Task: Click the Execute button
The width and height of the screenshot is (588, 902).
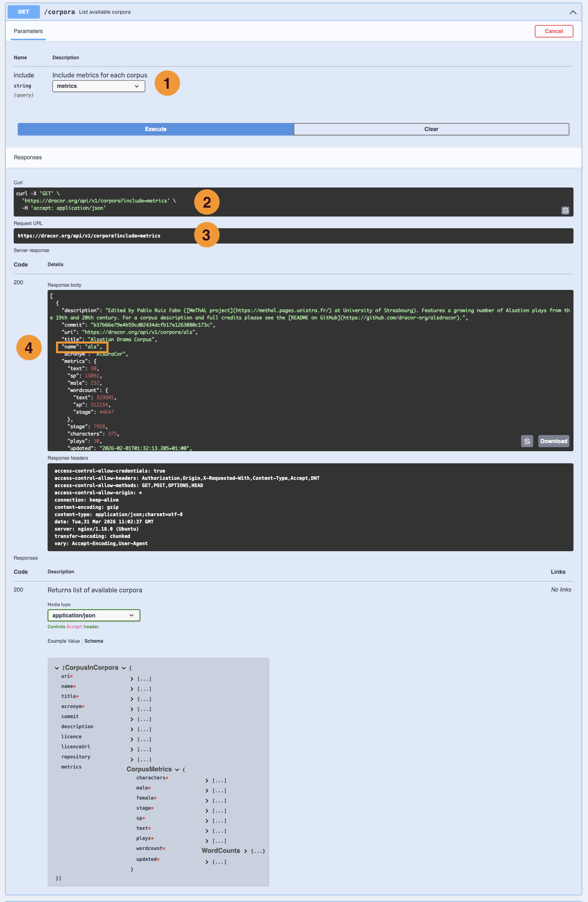Action: [x=156, y=129]
